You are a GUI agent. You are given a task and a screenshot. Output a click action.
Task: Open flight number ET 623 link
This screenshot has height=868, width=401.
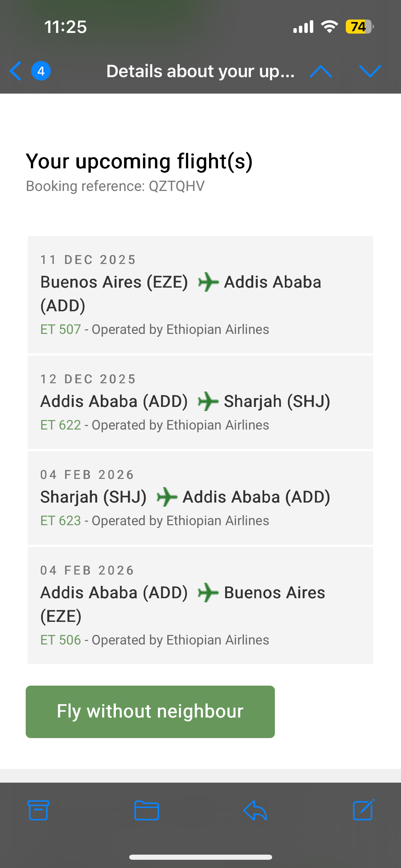(x=61, y=521)
